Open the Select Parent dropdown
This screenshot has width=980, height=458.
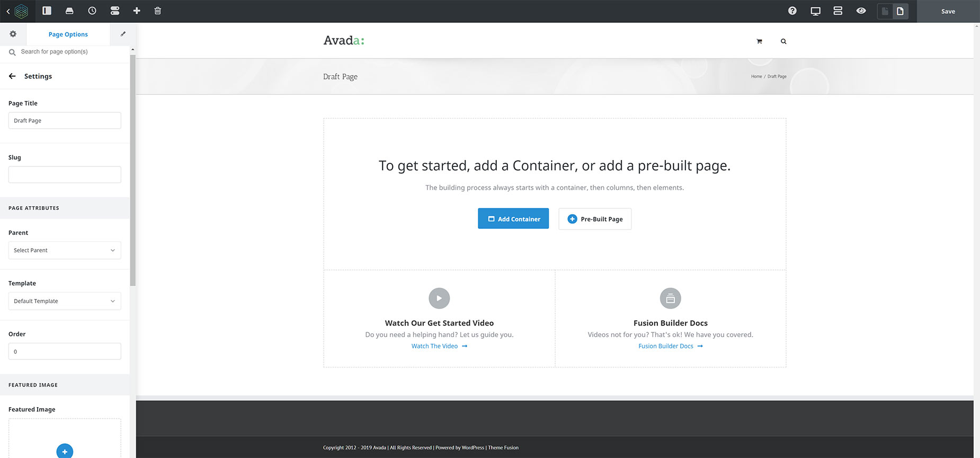65,250
